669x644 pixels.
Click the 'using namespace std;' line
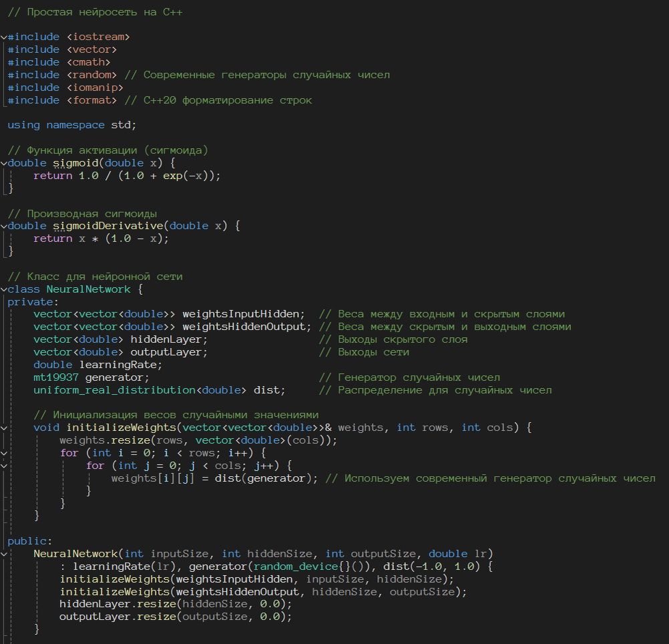(x=71, y=125)
